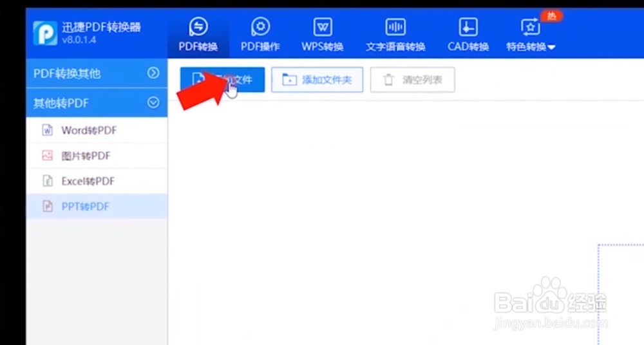The width and height of the screenshot is (644, 345).
Task: Select 图片转PDF in the sidebar
Action: (97, 156)
